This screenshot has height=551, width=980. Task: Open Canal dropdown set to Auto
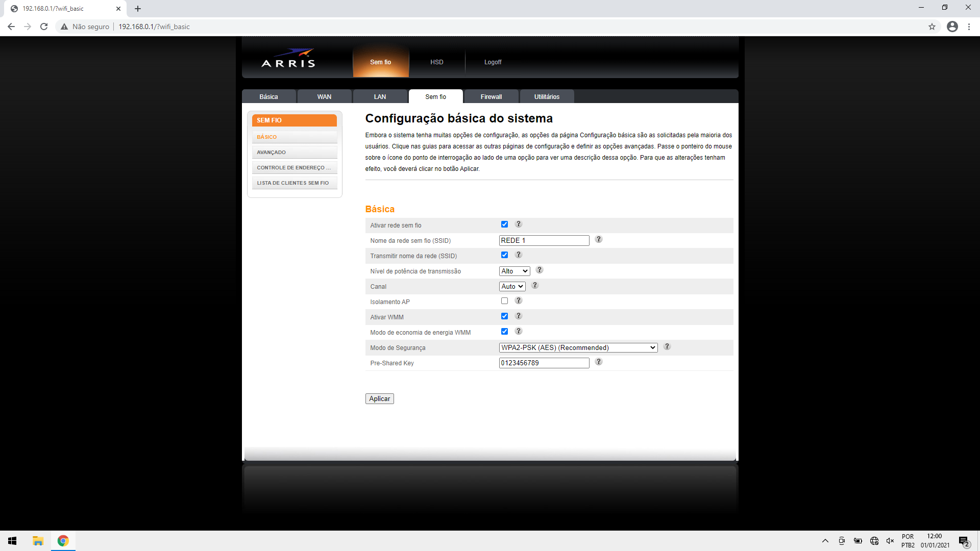pos(512,286)
